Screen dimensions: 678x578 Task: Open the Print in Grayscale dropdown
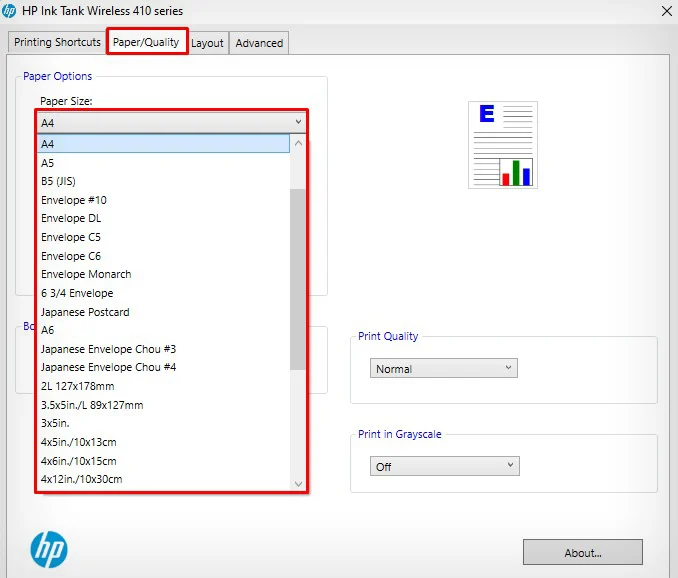[445, 466]
